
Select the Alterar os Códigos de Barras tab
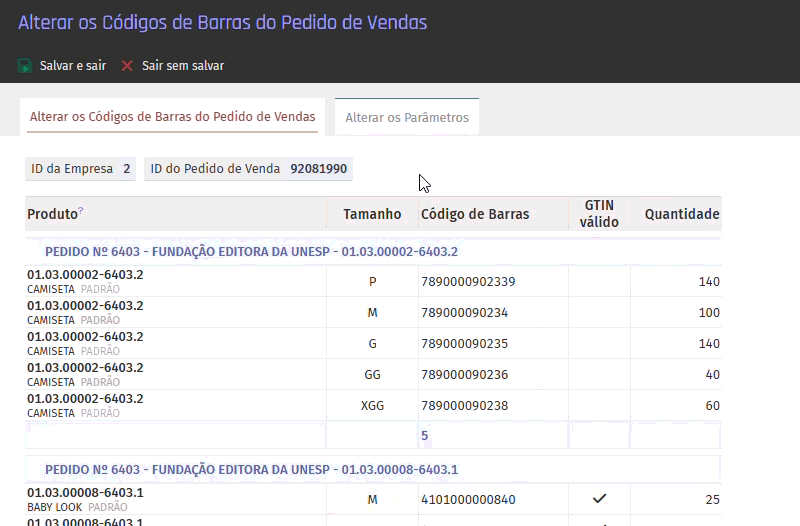tap(173, 117)
